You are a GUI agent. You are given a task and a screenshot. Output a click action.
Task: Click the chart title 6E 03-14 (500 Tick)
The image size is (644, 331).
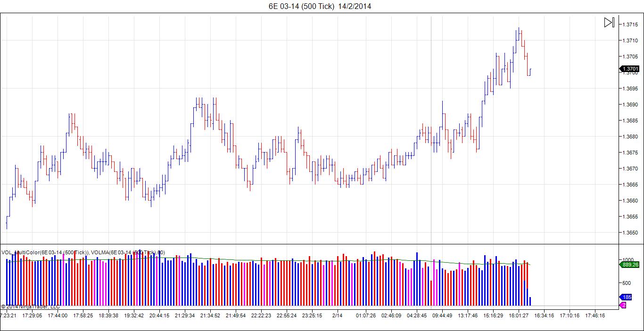pyautogui.click(x=301, y=6)
